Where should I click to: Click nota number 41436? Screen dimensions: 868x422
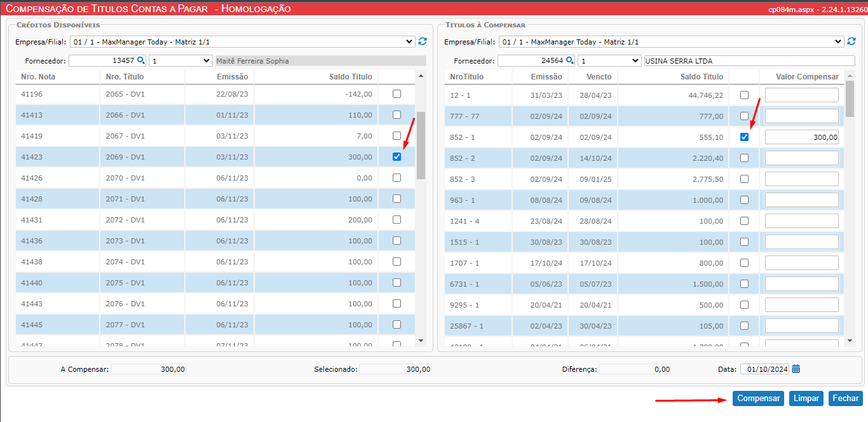click(x=32, y=241)
